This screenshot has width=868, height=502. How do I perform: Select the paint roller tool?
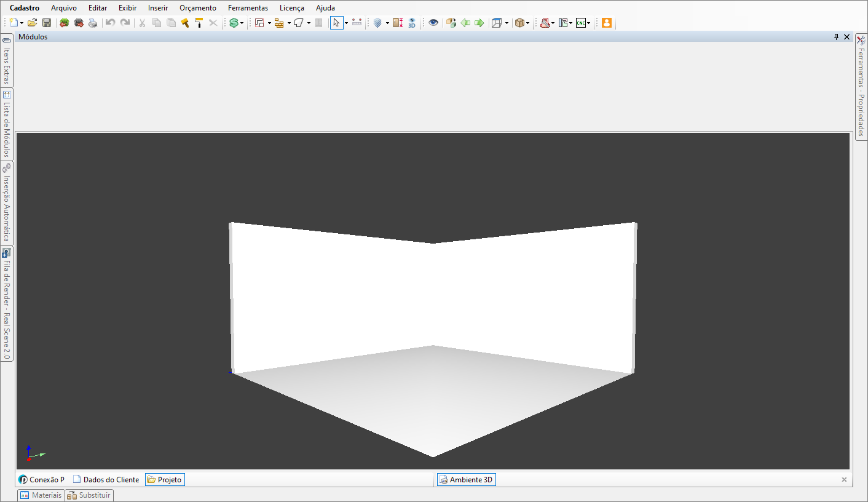(x=199, y=23)
